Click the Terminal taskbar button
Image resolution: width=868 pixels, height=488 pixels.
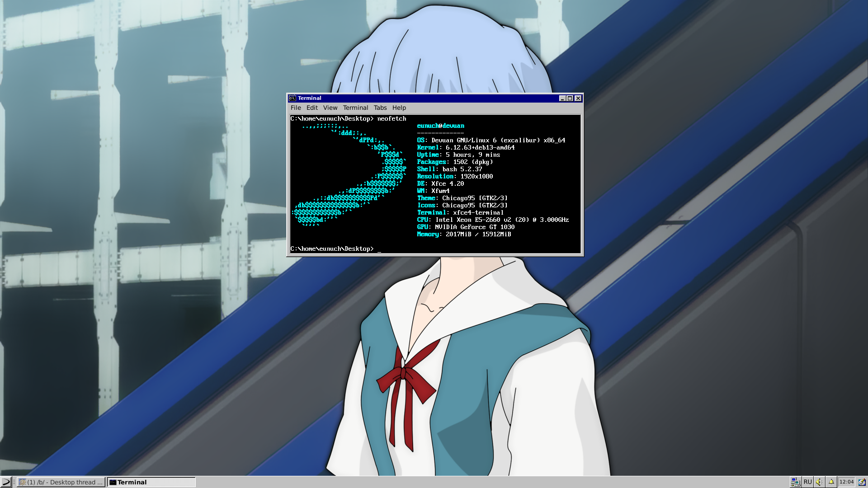coord(151,482)
